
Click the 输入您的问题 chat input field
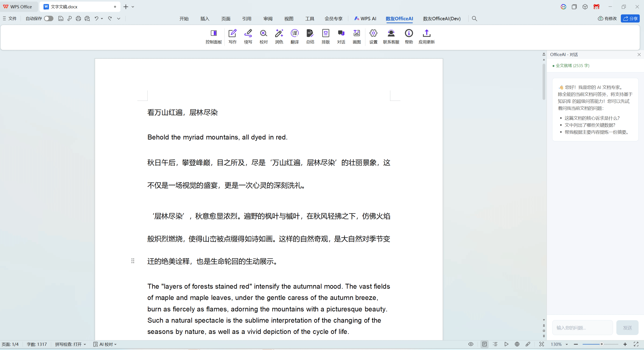pyautogui.click(x=582, y=328)
